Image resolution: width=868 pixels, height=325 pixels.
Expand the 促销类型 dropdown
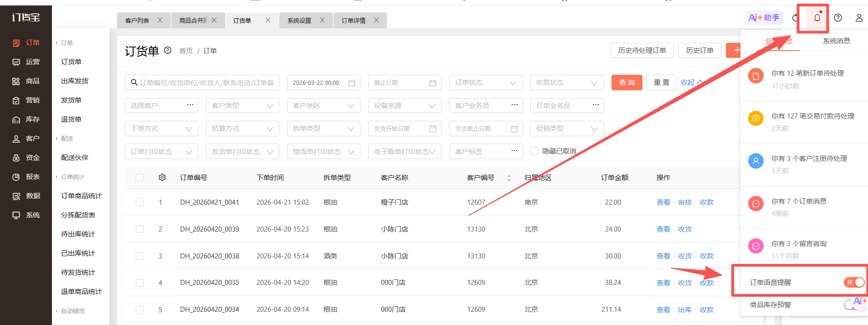567,129
